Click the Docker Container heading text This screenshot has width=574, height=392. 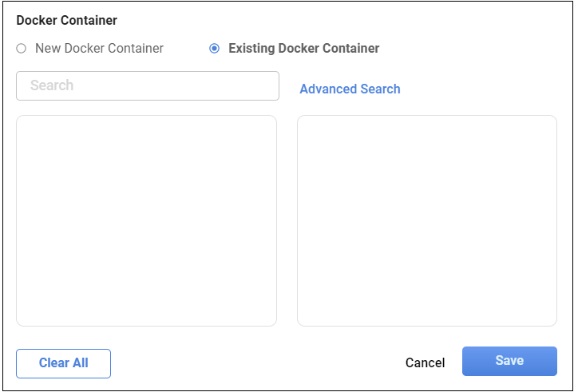pos(66,21)
